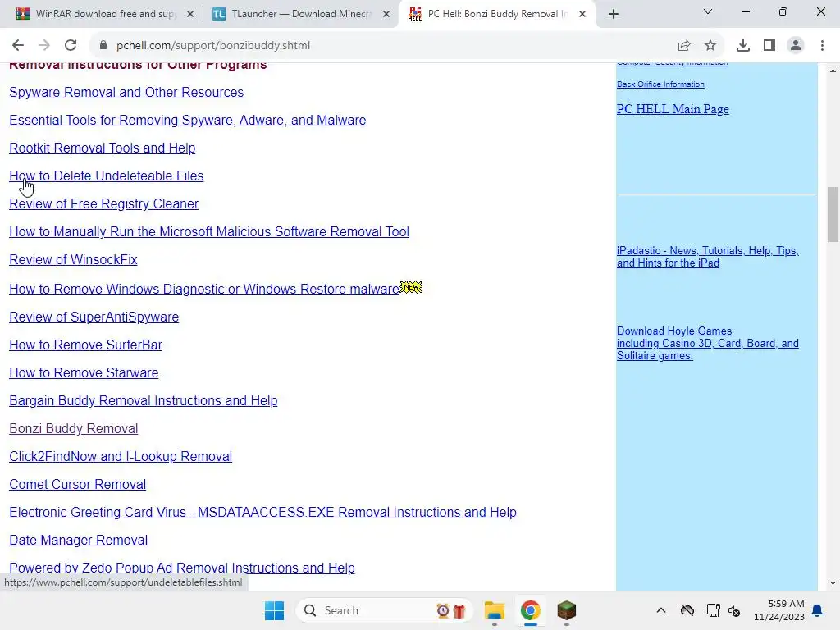The width and height of the screenshot is (840, 630).
Task: Reload the current page
Action: [x=71, y=46]
